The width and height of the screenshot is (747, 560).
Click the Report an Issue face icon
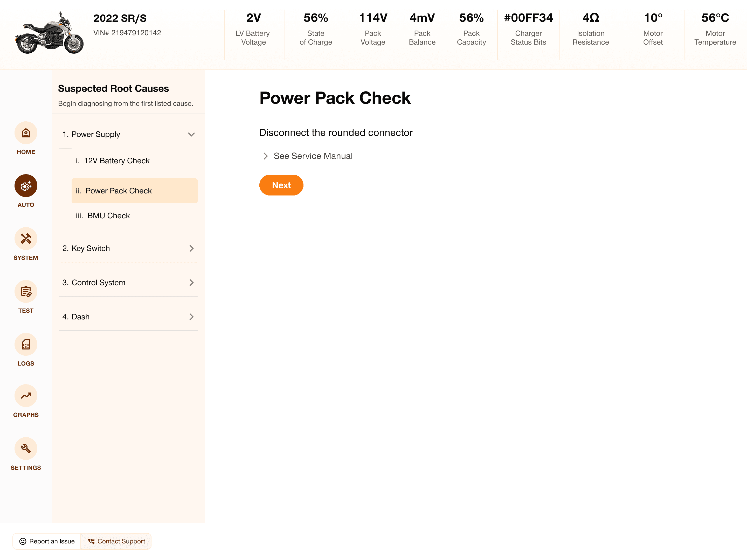pos(23,541)
